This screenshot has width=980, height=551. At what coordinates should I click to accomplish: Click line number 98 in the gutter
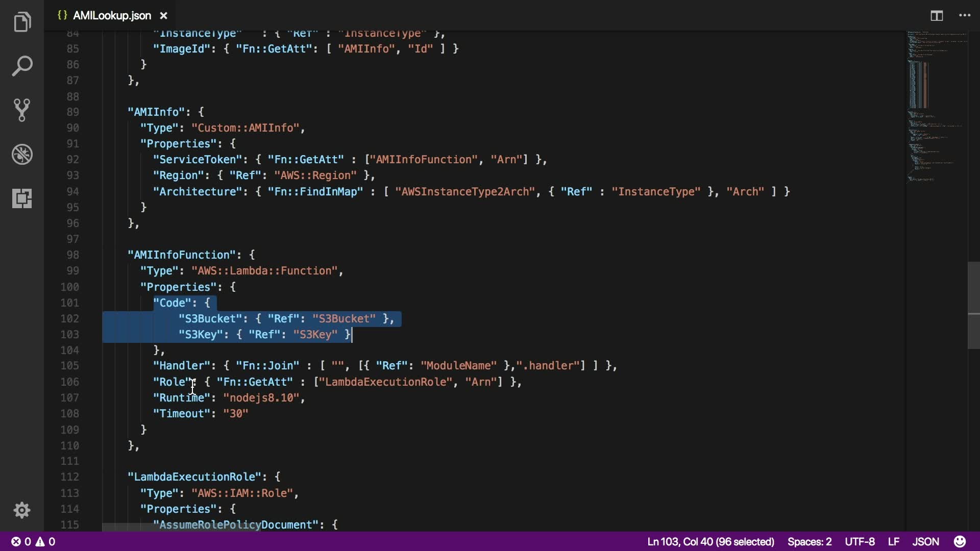pyautogui.click(x=72, y=255)
